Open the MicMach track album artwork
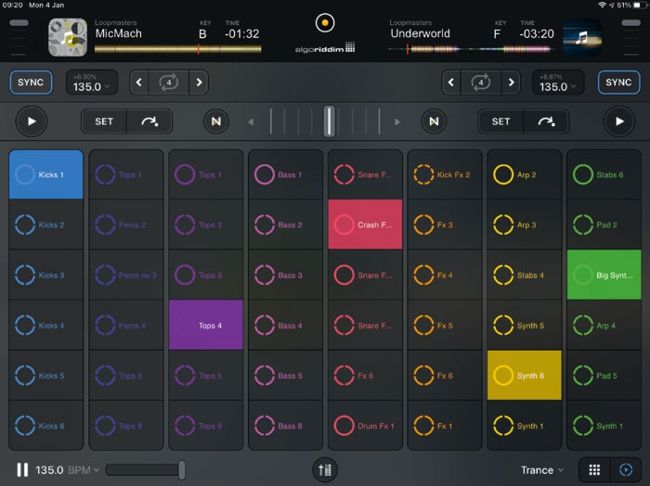650x486 pixels. click(x=68, y=37)
